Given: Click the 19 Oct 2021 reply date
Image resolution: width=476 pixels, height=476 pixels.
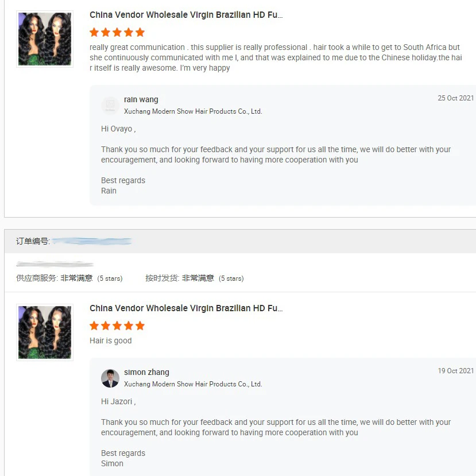Looking at the screenshot, I should pos(456,371).
